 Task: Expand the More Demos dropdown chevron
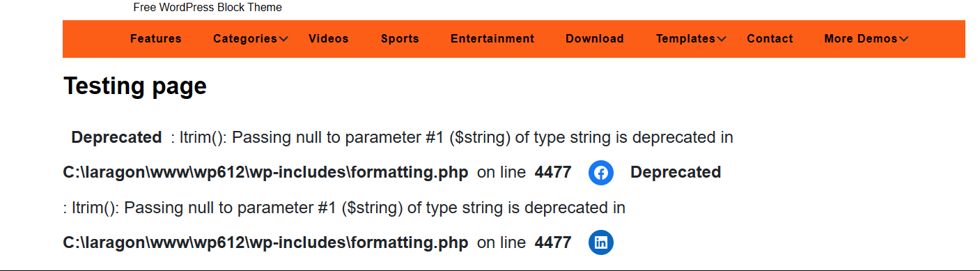[904, 39]
